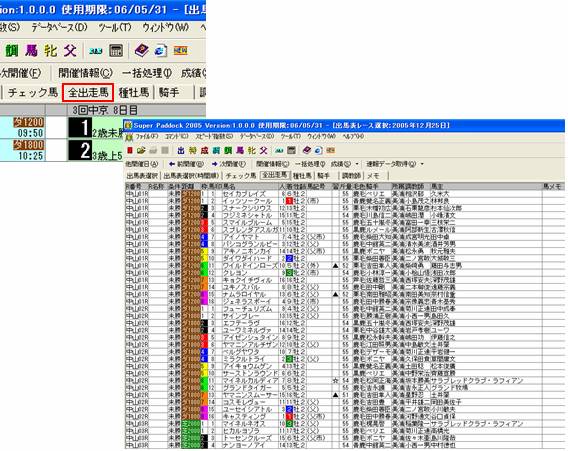Click the yellow 特 icon in the front window toolbar
This screenshot has width=568, height=451.
(x=192, y=151)
